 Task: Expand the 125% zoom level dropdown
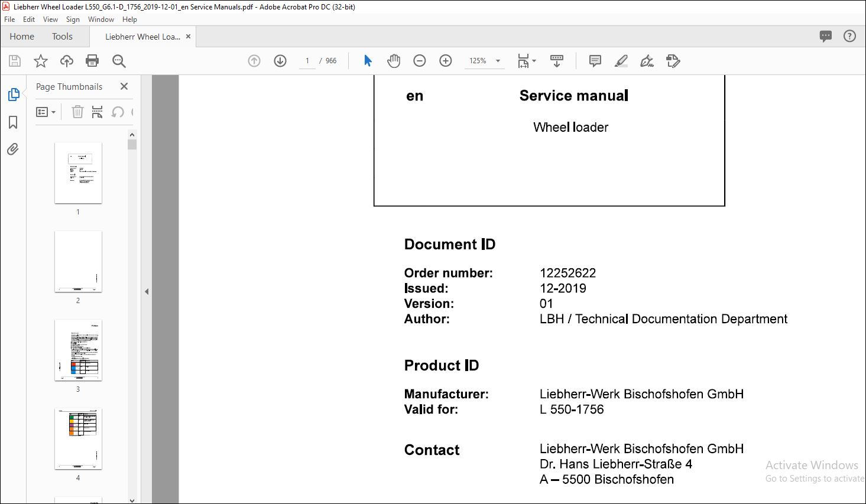(498, 61)
